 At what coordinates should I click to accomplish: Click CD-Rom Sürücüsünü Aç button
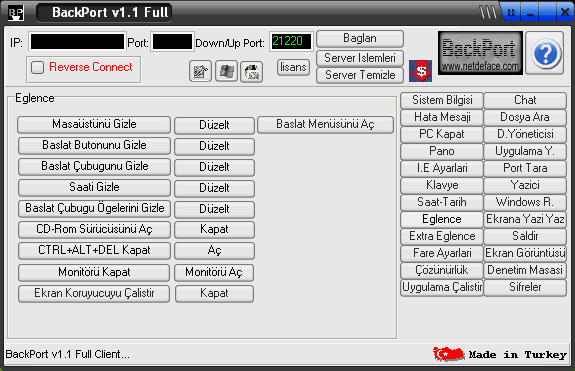[x=94, y=229]
